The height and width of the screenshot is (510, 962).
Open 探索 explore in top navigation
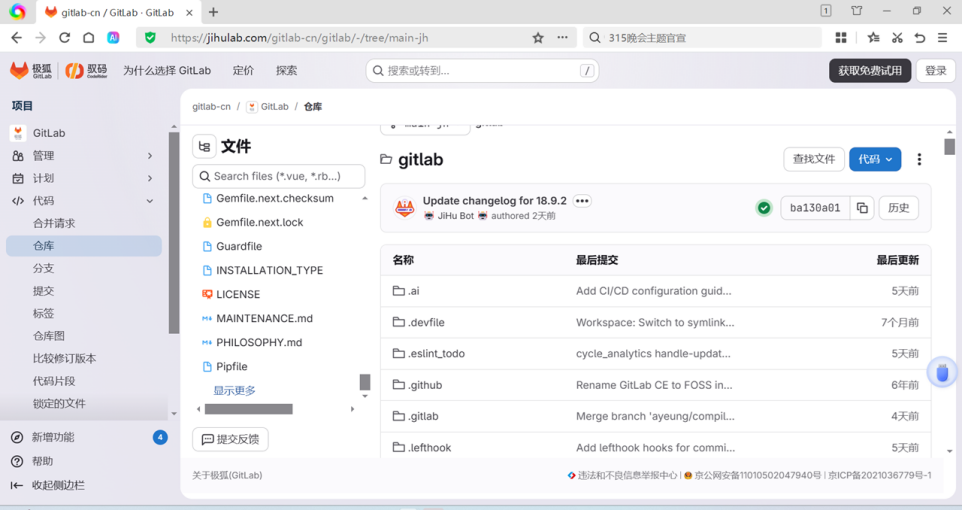(287, 71)
